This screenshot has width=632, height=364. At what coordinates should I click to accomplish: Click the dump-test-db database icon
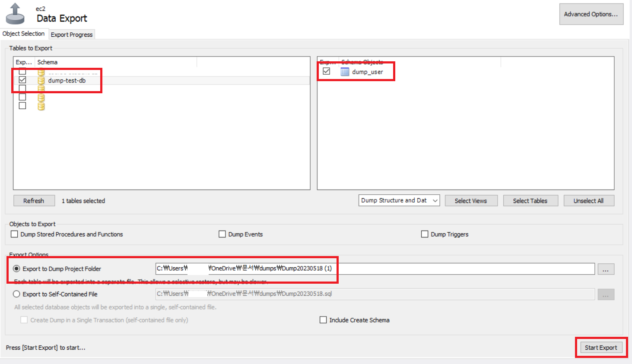(x=41, y=80)
